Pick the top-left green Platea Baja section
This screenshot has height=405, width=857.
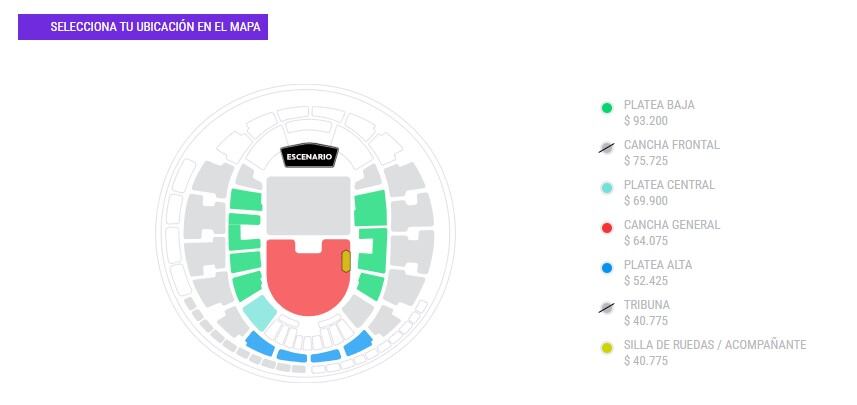coord(245,199)
